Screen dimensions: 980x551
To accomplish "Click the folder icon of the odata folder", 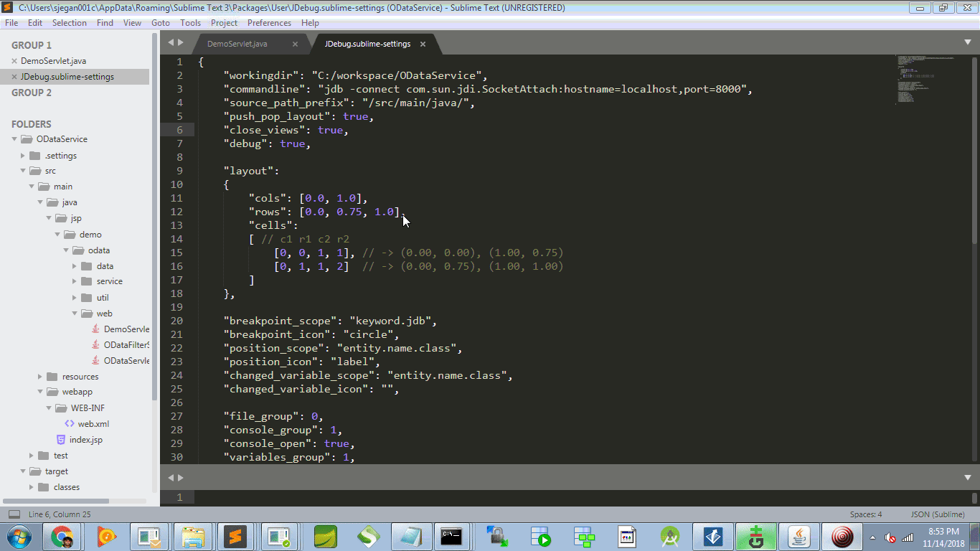I will 78,250.
